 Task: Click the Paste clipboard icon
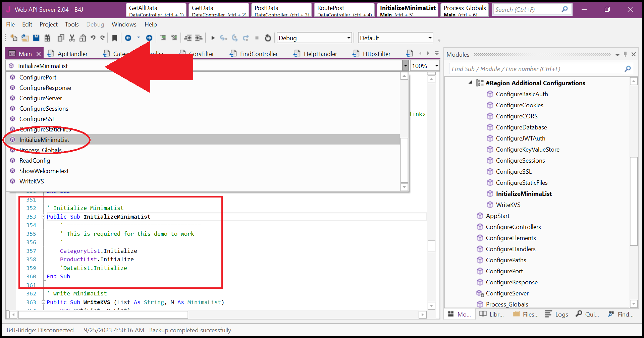tap(83, 38)
